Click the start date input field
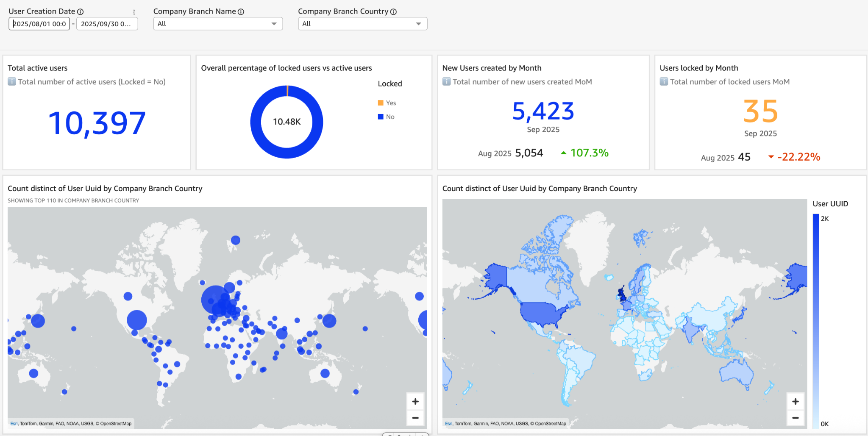868x436 pixels. tap(39, 24)
